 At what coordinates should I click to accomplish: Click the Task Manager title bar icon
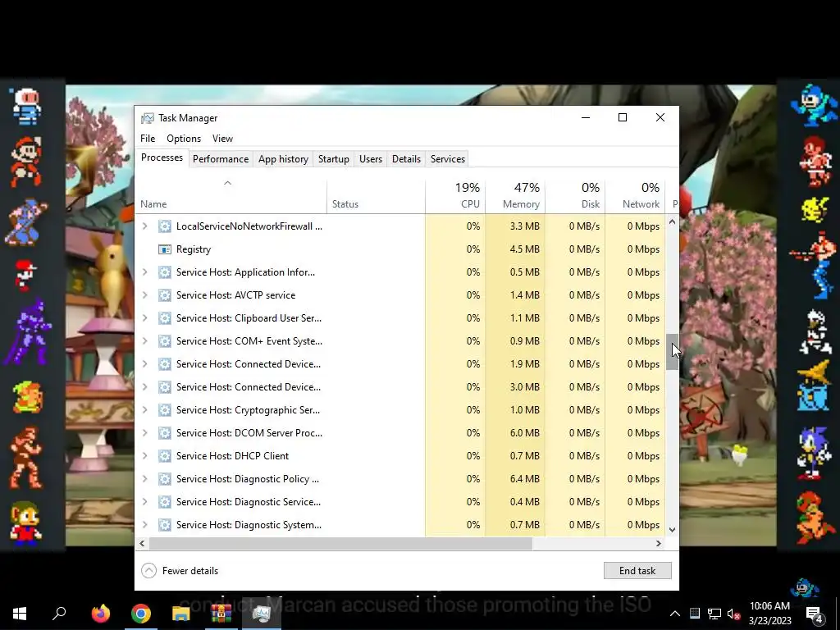147,118
